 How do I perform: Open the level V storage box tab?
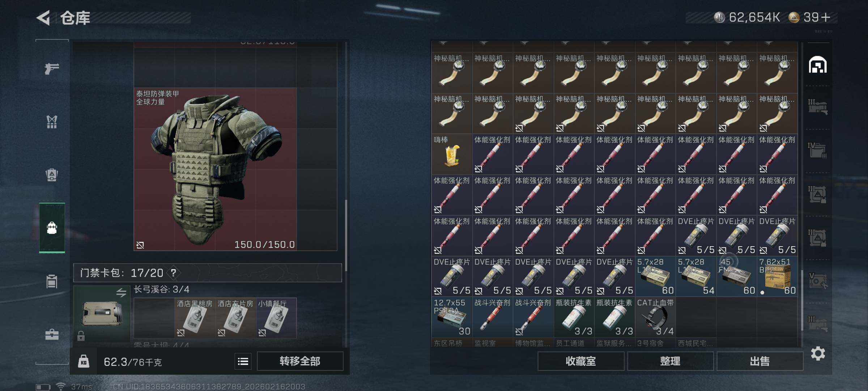817,281
